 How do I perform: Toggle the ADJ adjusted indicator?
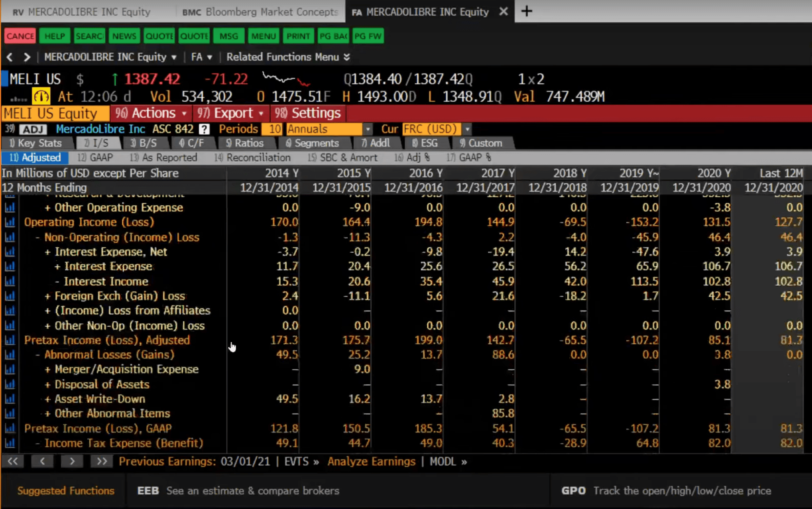tap(33, 129)
